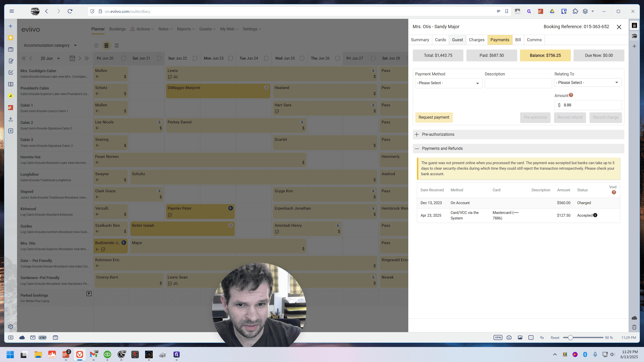Open the Hart Sara booking
This screenshot has height=362, width=644.
(x=325, y=108)
